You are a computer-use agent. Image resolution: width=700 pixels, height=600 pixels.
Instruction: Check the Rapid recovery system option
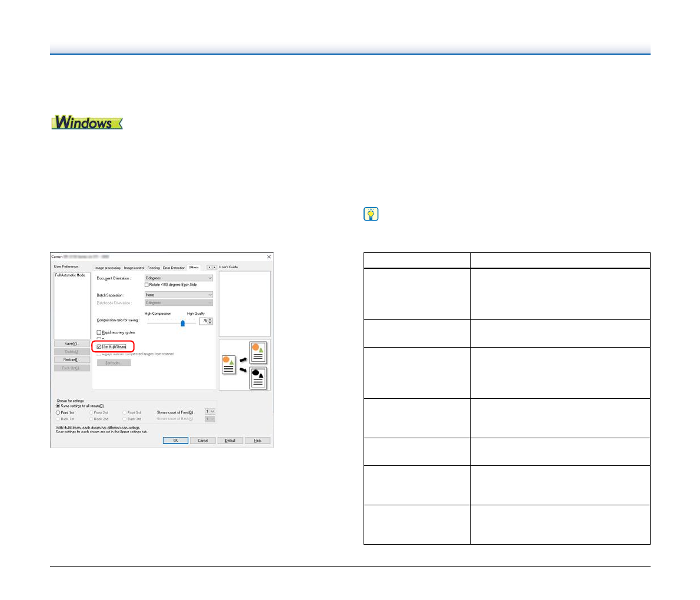click(x=99, y=332)
